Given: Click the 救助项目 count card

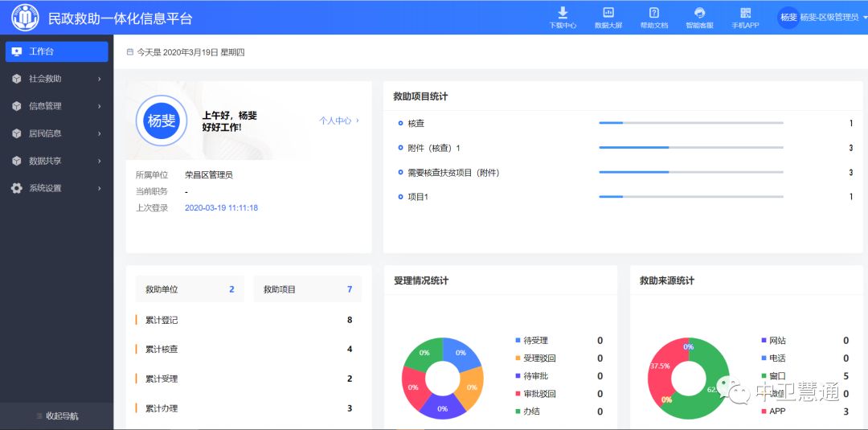Looking at the screenshot, I should coord(307,289).
